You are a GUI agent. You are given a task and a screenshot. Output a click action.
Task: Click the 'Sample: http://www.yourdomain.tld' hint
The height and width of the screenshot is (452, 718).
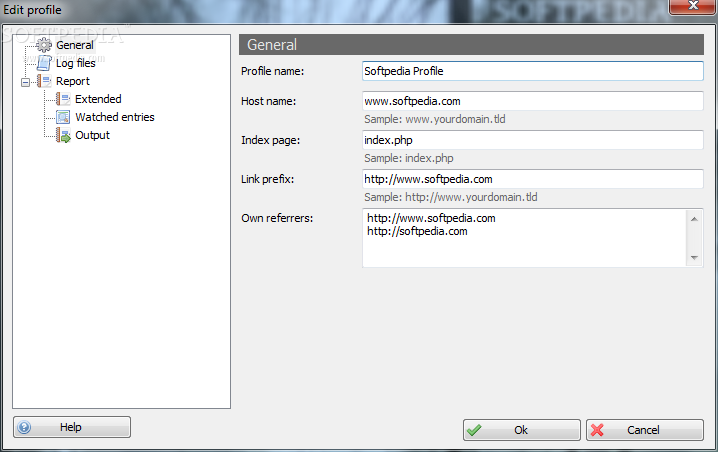(x=451, y=197)
